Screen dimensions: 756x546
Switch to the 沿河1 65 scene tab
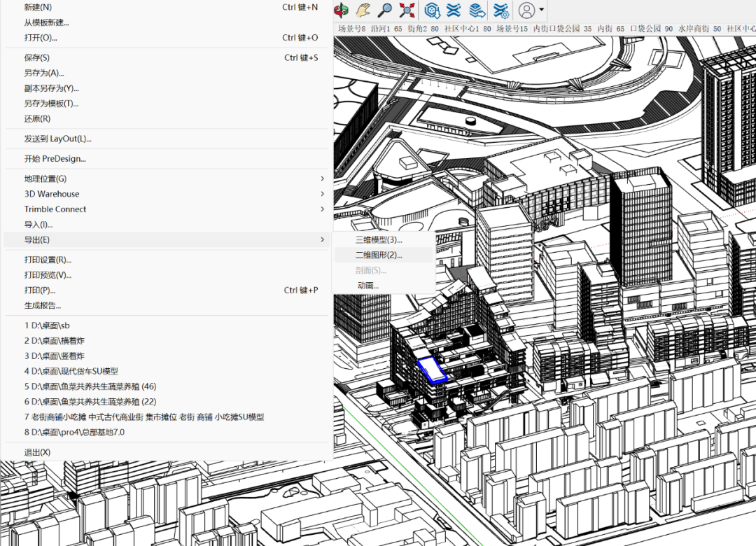386,29
